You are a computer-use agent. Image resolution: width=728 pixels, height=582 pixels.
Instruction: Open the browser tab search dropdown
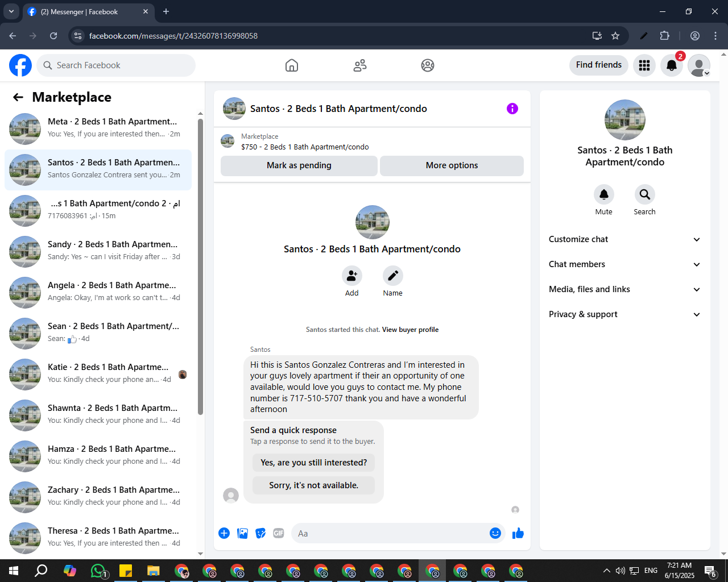(11, 11)
